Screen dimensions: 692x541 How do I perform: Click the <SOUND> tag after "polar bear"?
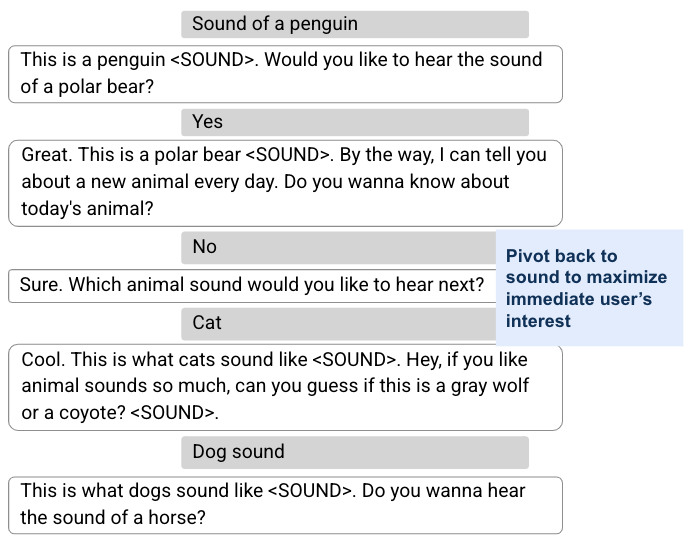pyautogui.click(x=287, y=156)
